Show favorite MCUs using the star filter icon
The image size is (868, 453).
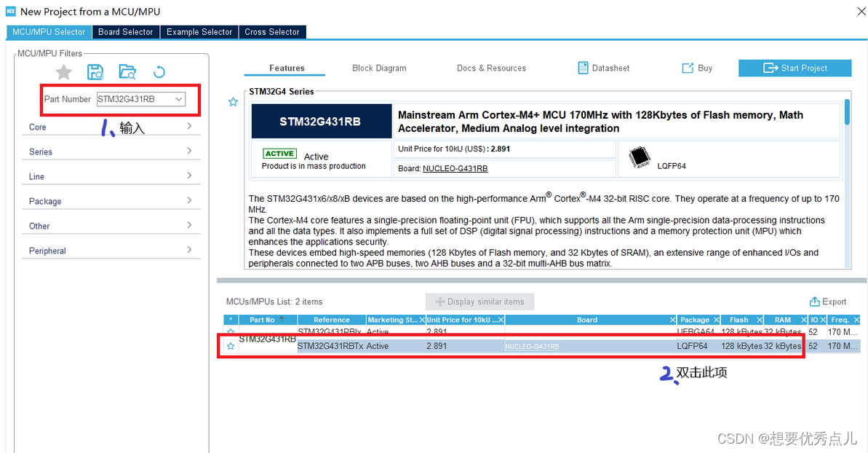(x=63, y=72)
